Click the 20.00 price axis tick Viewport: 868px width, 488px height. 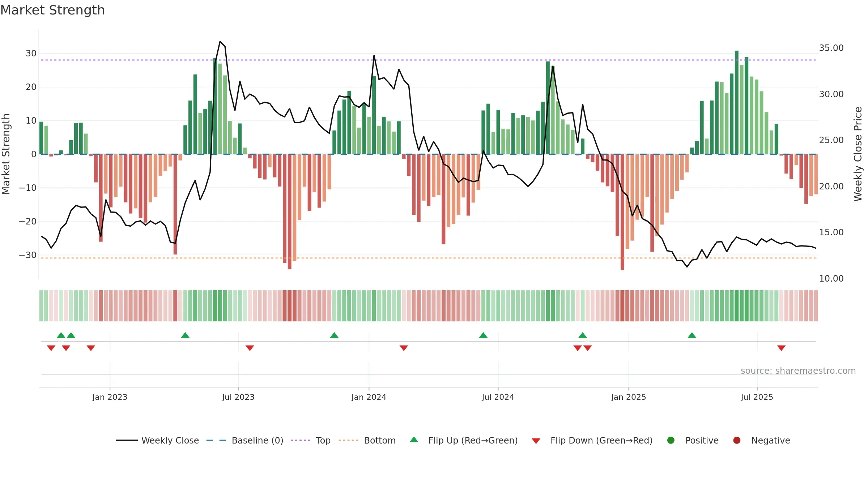[x=831, y=187]
